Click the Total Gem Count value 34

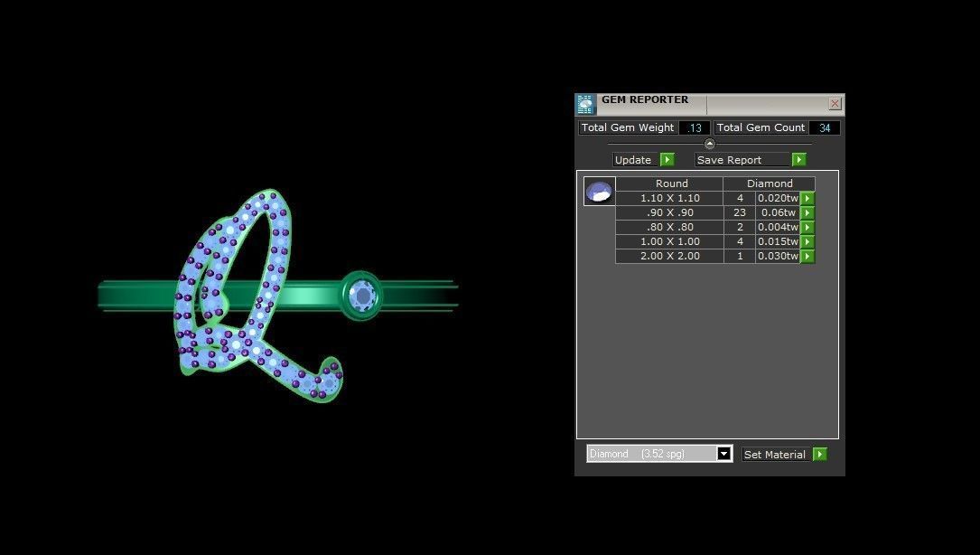pyautogui.click(x=825, y=127)
